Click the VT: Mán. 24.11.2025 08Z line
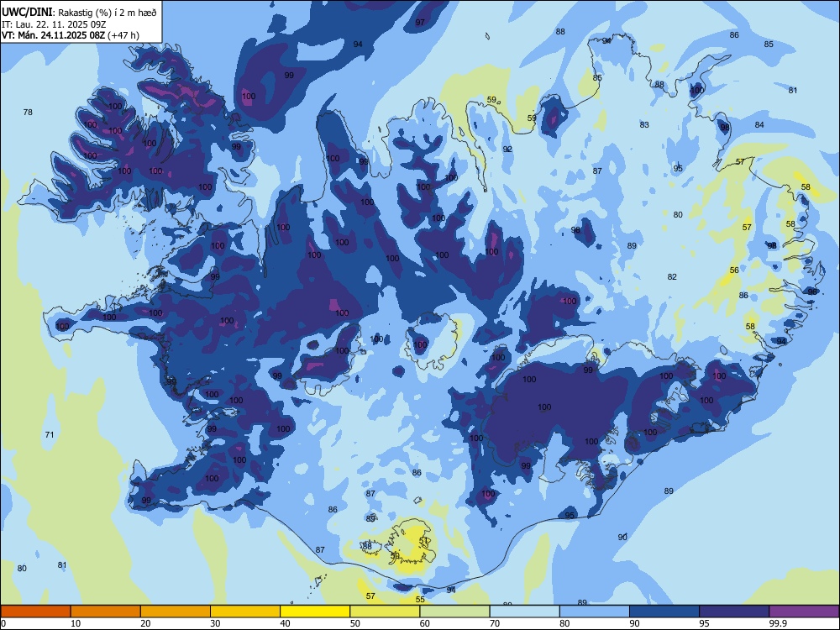Screen dimensions: 840x630 point(71,35)
